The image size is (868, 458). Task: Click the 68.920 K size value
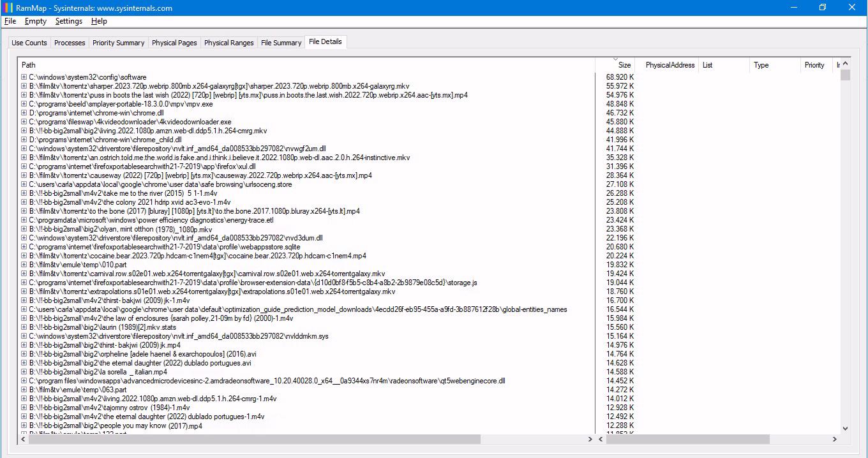pos(620,77)
